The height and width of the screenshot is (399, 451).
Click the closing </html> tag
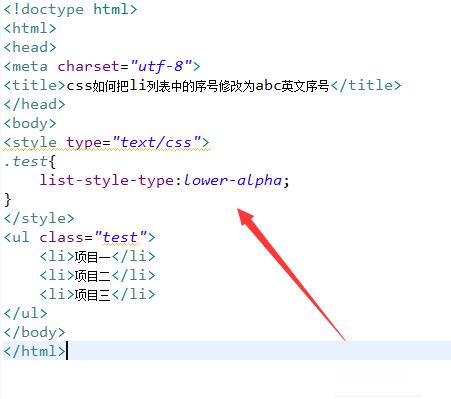point(35,351)
